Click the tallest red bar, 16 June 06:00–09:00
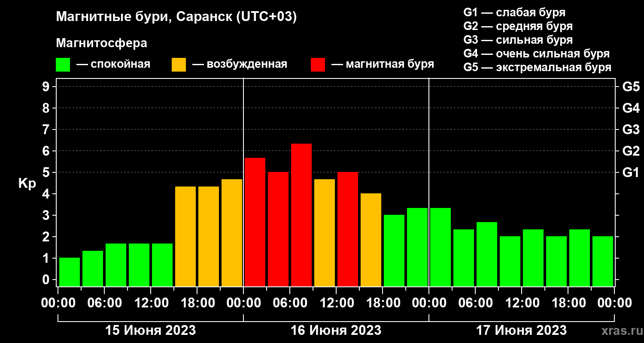644x343 pixels. coord(301,215)
